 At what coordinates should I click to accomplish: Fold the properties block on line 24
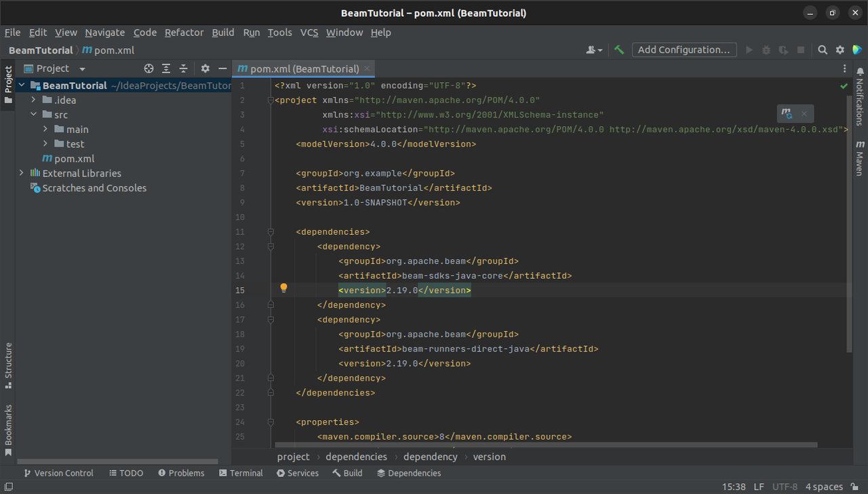coord(271,422)
